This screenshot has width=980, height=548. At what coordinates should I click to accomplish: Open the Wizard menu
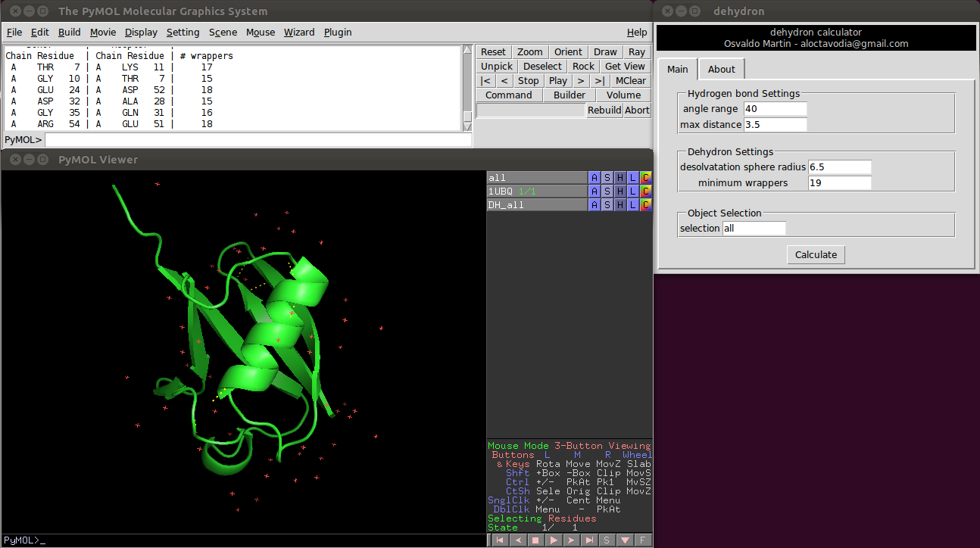click(298, 33)
